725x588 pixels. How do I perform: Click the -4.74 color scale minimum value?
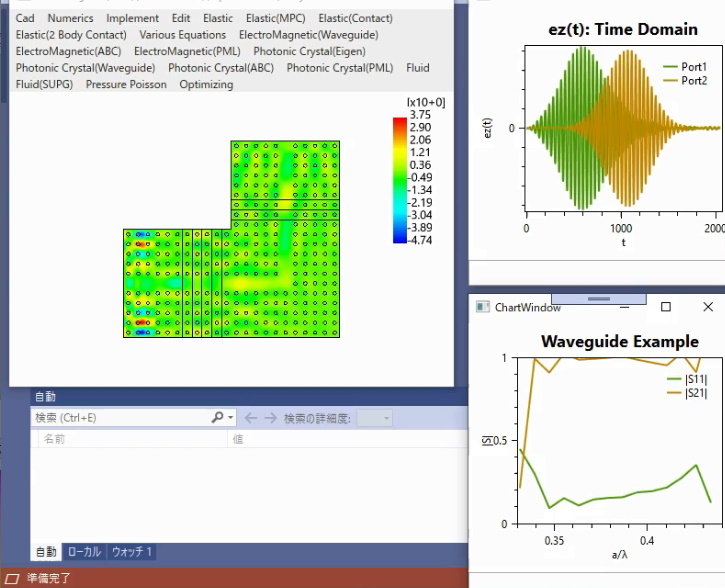[x=420, y=240]
